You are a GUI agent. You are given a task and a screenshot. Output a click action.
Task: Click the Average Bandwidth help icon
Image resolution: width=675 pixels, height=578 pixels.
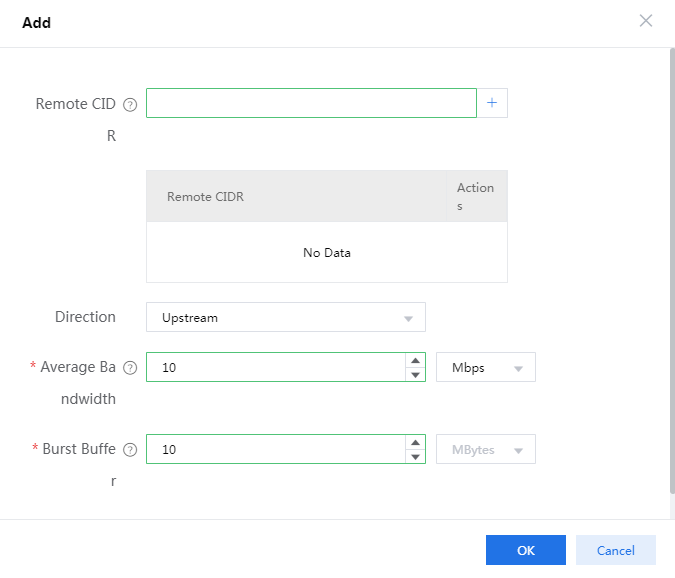point(129,368)
